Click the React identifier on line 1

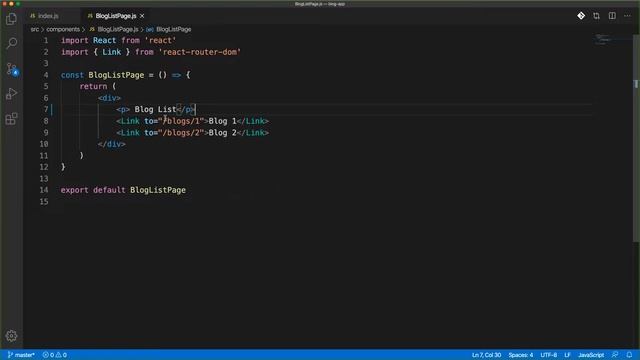point(104,40)
